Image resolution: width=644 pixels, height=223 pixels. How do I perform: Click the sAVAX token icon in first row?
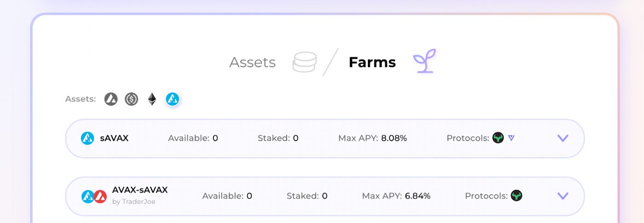[x=87, y=138]
